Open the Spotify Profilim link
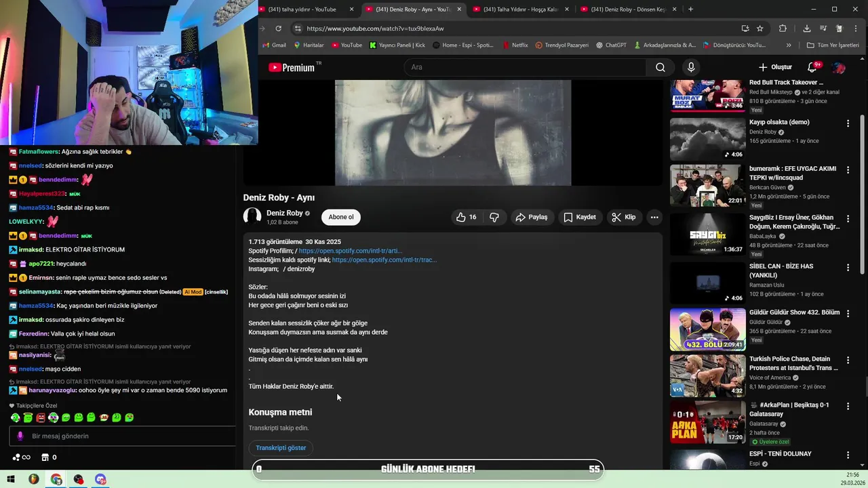868x488 pixels. (x=351, y=251)
